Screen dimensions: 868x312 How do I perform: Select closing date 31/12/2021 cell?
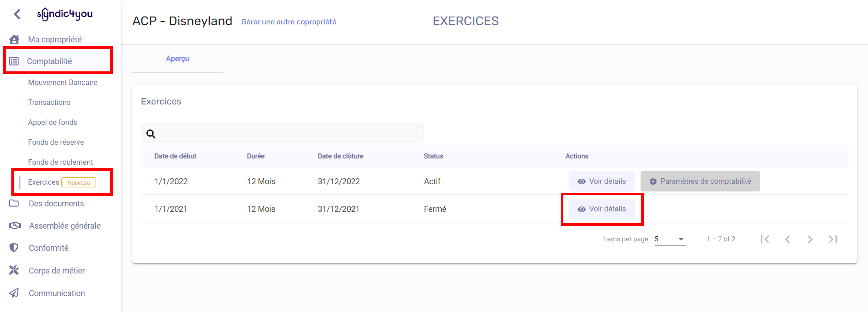(x=339, y=209)
